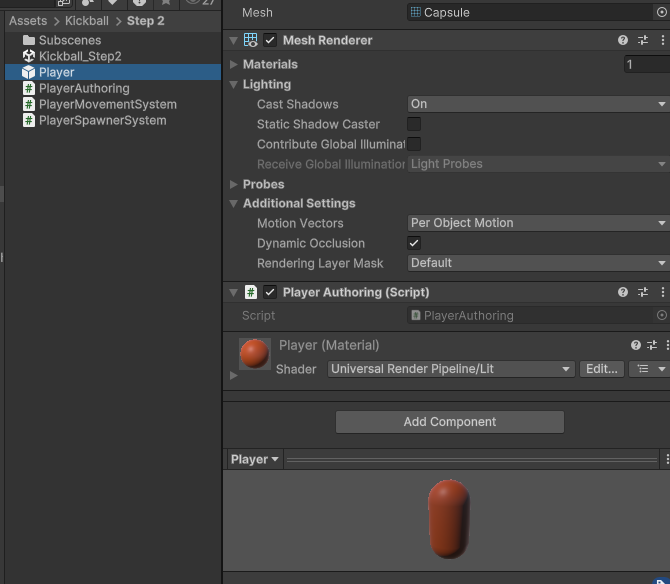Viewport: 670px width, 584px height.
Task: Click the Player material preview sphere
Action: (255, 354)
